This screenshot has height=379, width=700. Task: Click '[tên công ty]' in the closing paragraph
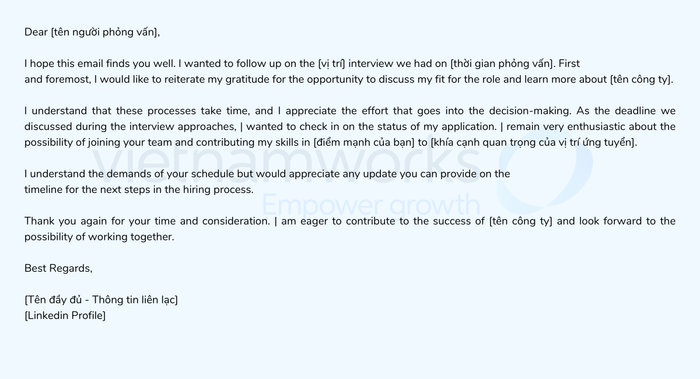click(x=521, y=221)
